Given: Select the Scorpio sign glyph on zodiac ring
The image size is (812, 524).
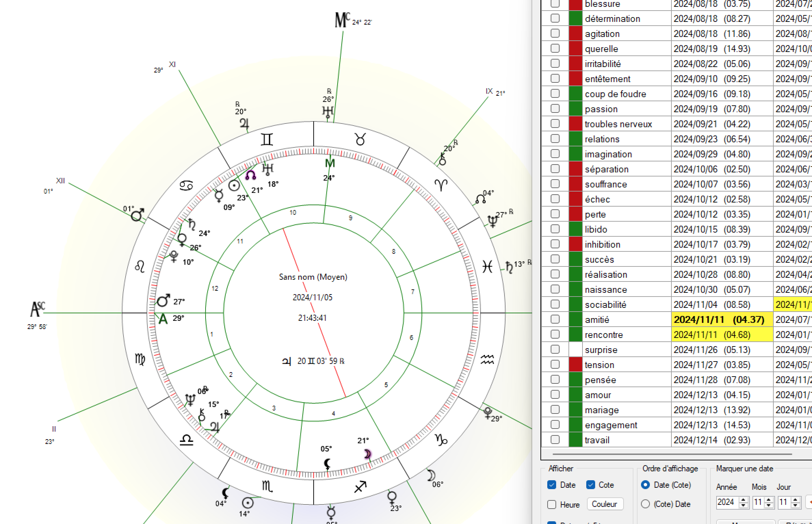Looking at the screenshot, I should click(x=267, y=486).
